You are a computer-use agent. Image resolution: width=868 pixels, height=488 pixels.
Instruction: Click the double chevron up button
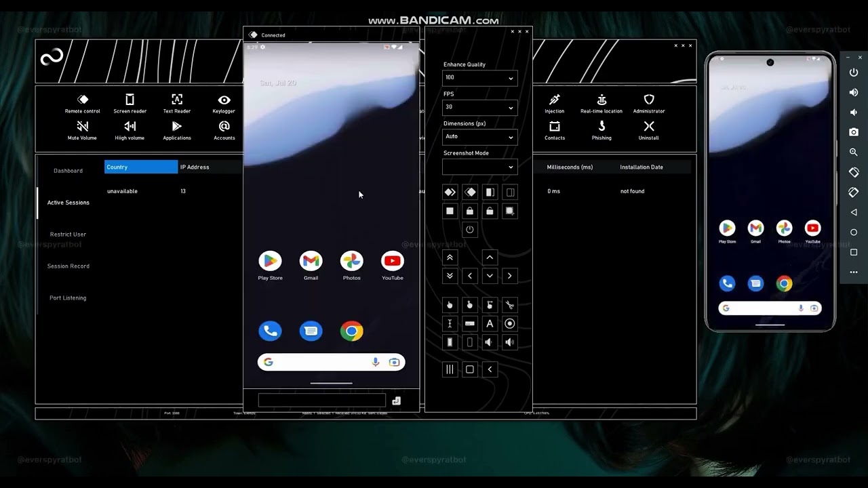click(450, 257)
